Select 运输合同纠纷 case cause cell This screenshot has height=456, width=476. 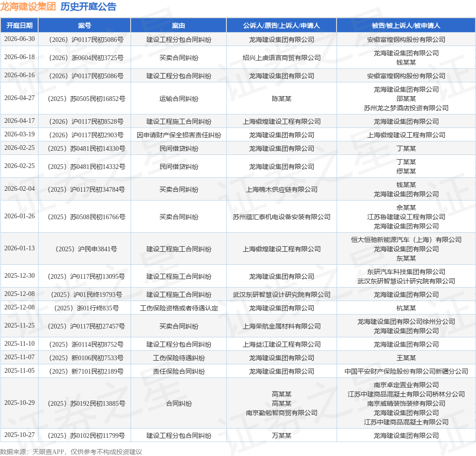(x=179, y=99)
